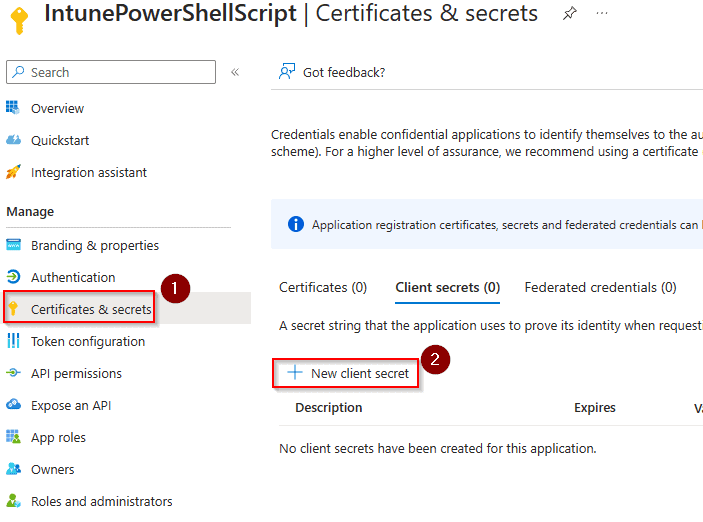
Task: Open Overview in the sidebar
Action: (x=57, y=109)
